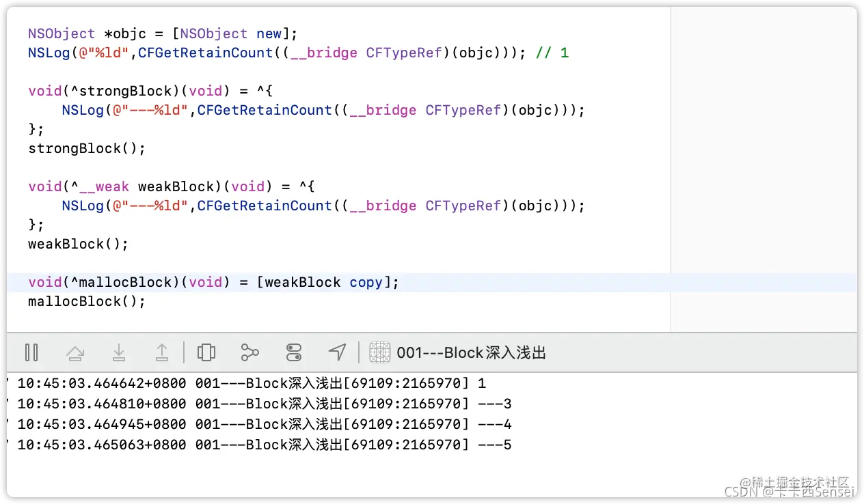Click the Environment Overrides icon

click(294, 352)
